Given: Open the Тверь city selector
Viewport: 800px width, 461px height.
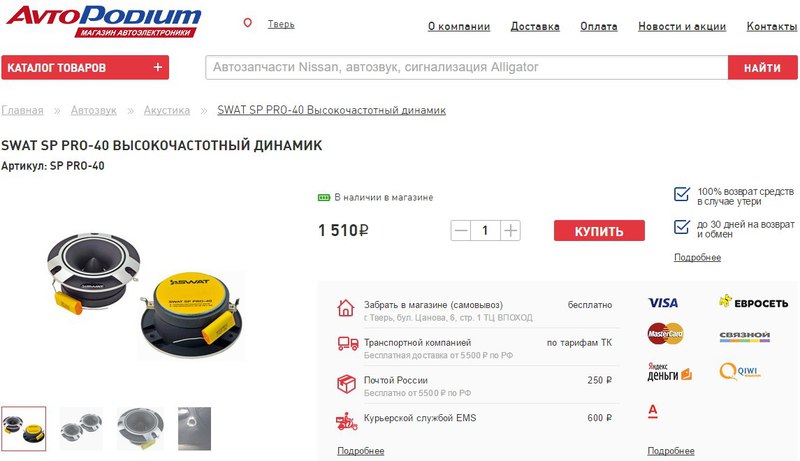Looking at the screenshot, I should 281,24.
